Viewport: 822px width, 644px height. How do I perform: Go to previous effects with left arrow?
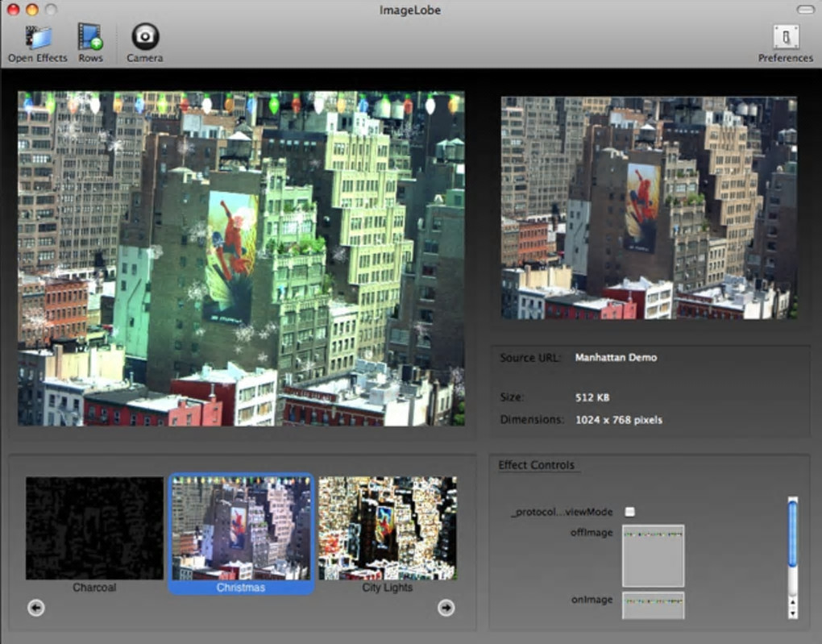pos(35,608)
